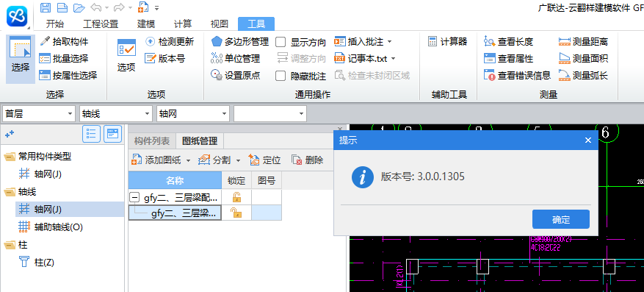The height and width of the screenshot is (292, 644).
Task: Select 轴网(J) under 常用构件类型
Action: pos(40,174)
